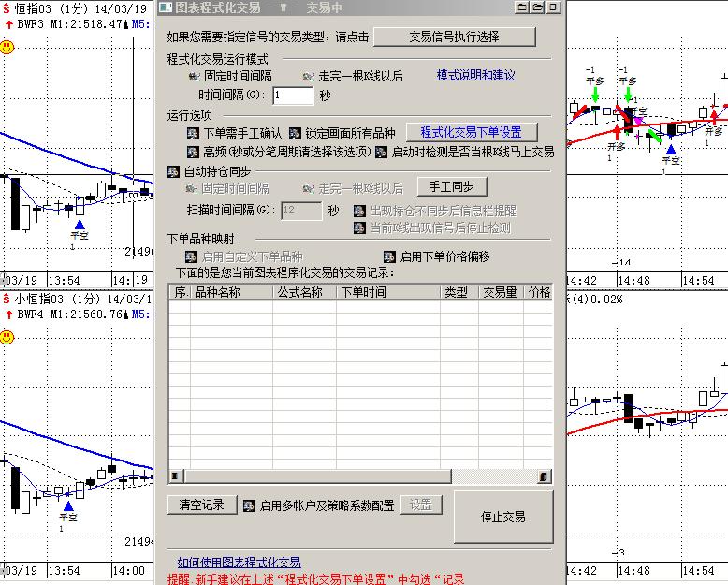Screen dimensions: 728x585
Task: Click the red up arrow next to BWF3
Action: (x=8, y=23)
